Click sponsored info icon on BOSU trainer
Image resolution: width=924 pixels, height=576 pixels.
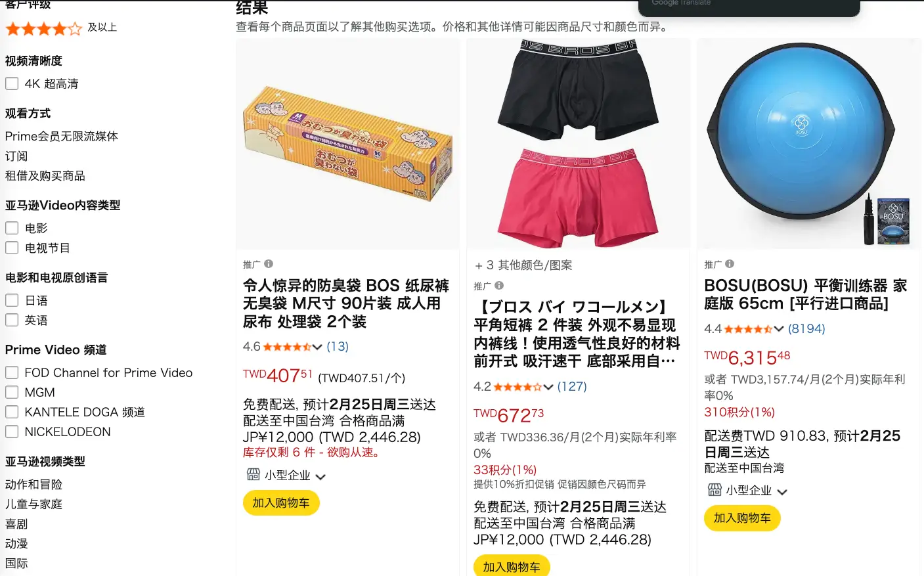tap(730, 264)
